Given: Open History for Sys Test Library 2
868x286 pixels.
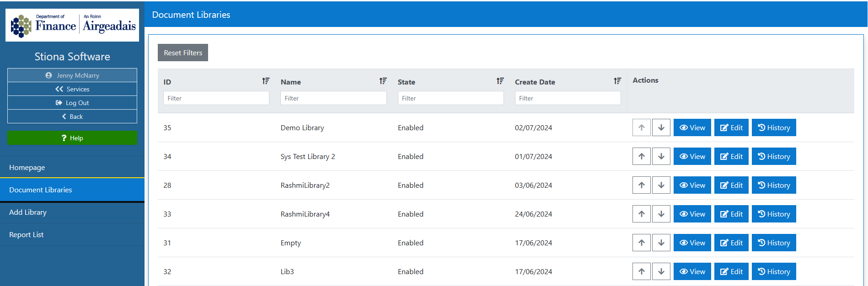Looking at the screenshot, I should [774, 156].
